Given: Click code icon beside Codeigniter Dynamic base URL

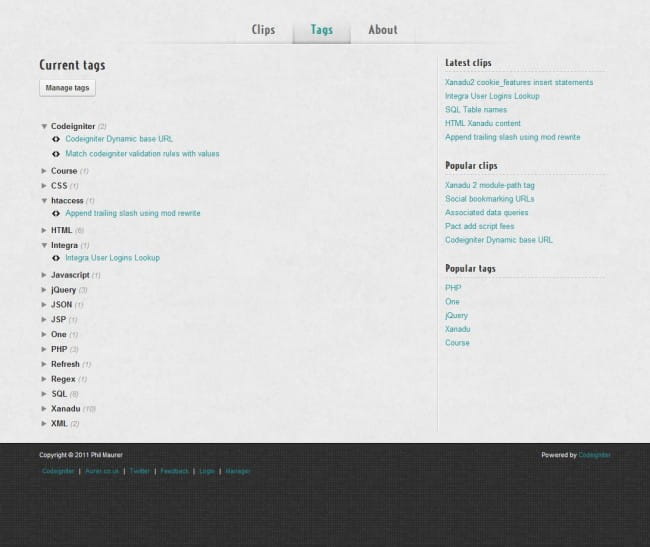Looking at the screenshot, I should [x=56, y=139].
